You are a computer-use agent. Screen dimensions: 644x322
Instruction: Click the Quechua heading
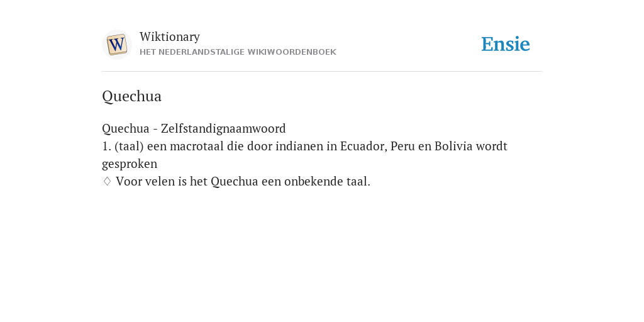(x=132, y=96)
